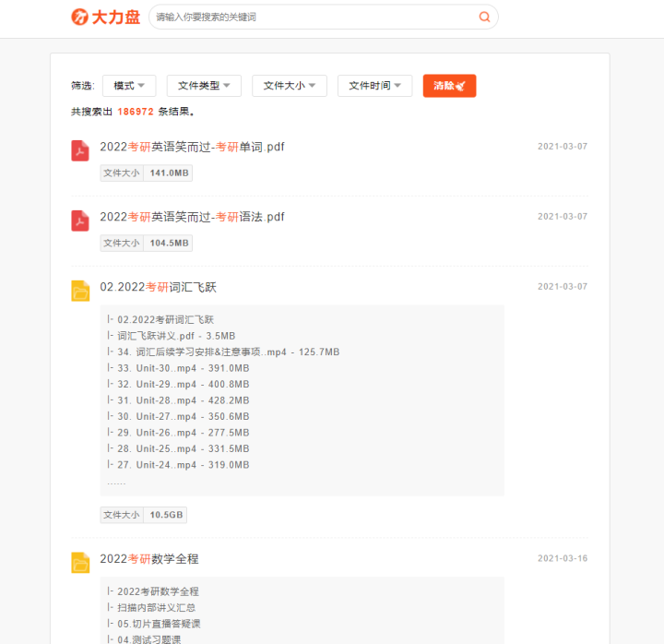664x644 pixels.
Task: Click date 2021-03-07 of 考研单词.pdf
Action: point(563,147)
